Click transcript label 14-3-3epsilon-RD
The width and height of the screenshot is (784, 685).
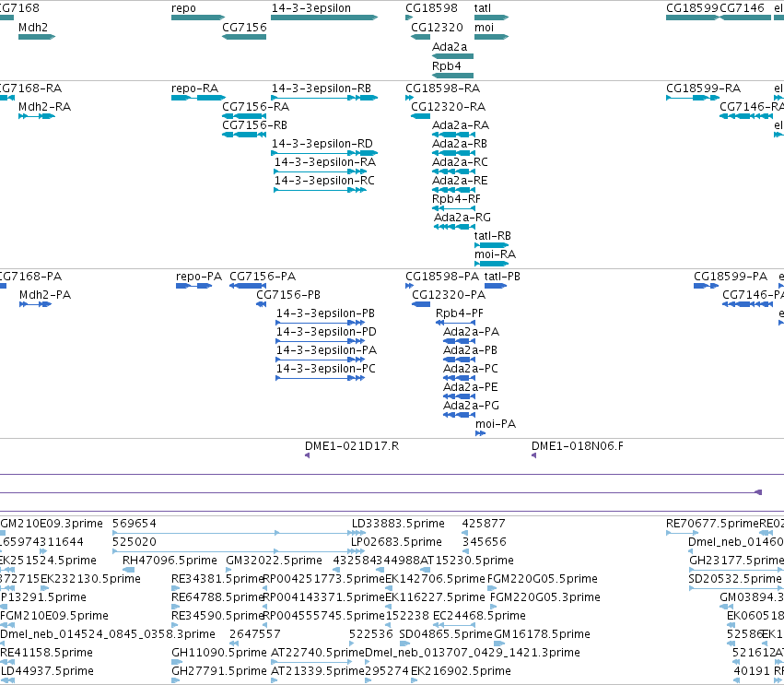[x=322, y=144]
